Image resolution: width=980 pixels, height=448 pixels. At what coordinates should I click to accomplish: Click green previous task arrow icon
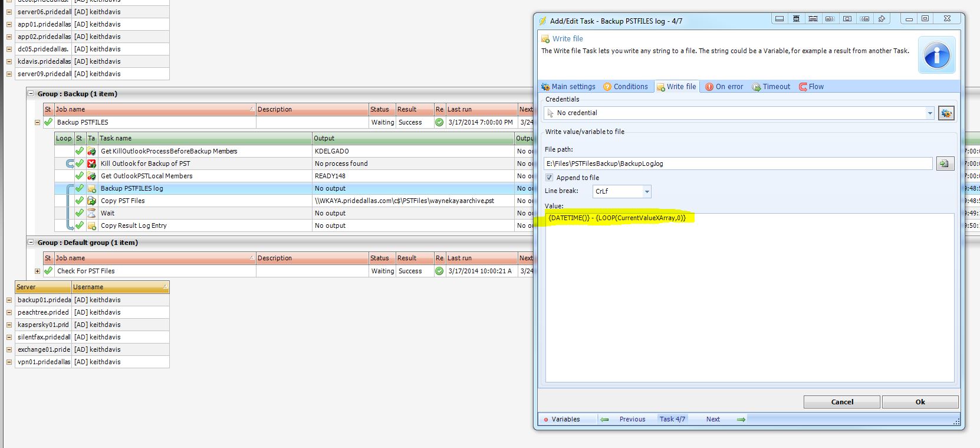click(604, 419)
